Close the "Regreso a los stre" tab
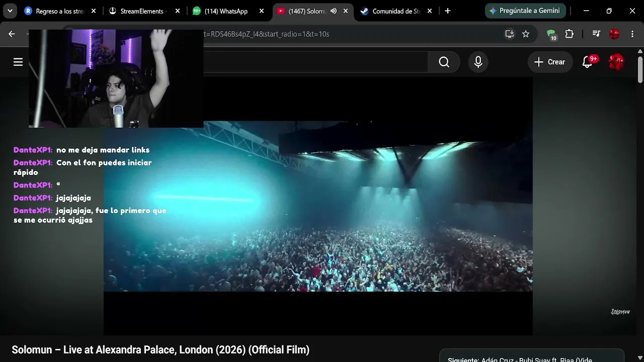Viewport: 644px width, 362px height. click(94, 11)
